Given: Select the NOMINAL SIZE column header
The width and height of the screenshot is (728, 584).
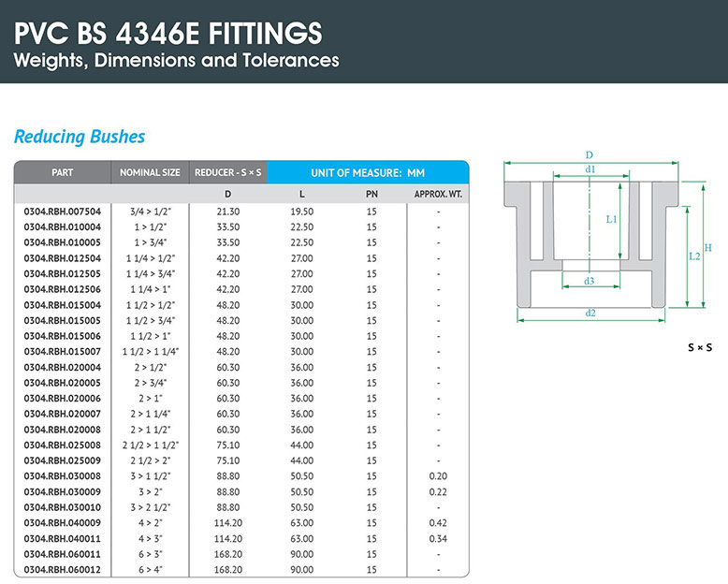Looking at the screenshot, I should coord(150,173).
